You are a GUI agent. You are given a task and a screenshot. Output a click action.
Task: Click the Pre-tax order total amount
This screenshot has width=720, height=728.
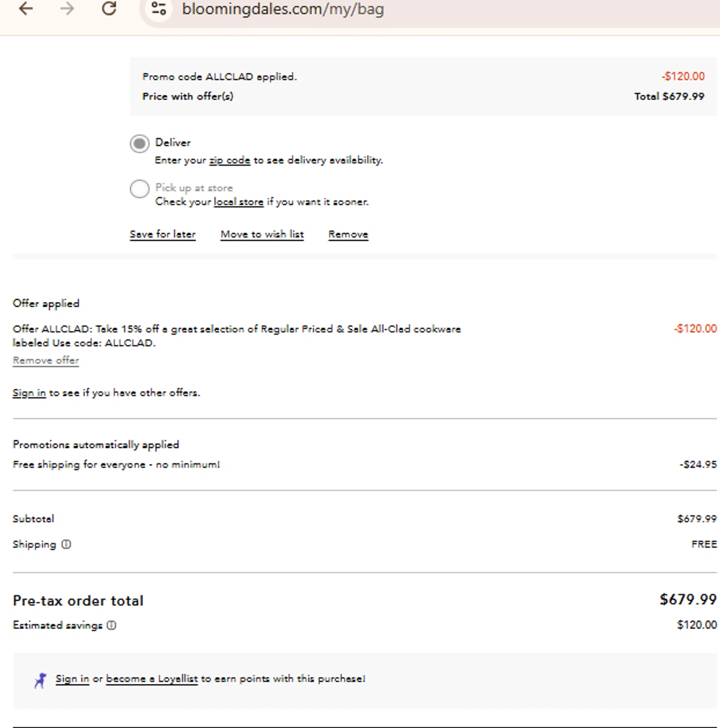(x=687, y=599)
